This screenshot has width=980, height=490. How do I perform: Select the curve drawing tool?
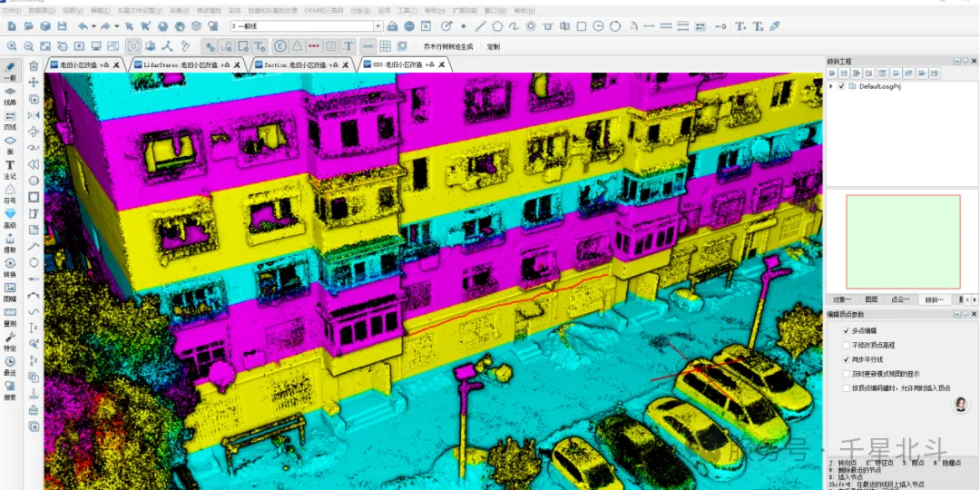coord(514,26)
